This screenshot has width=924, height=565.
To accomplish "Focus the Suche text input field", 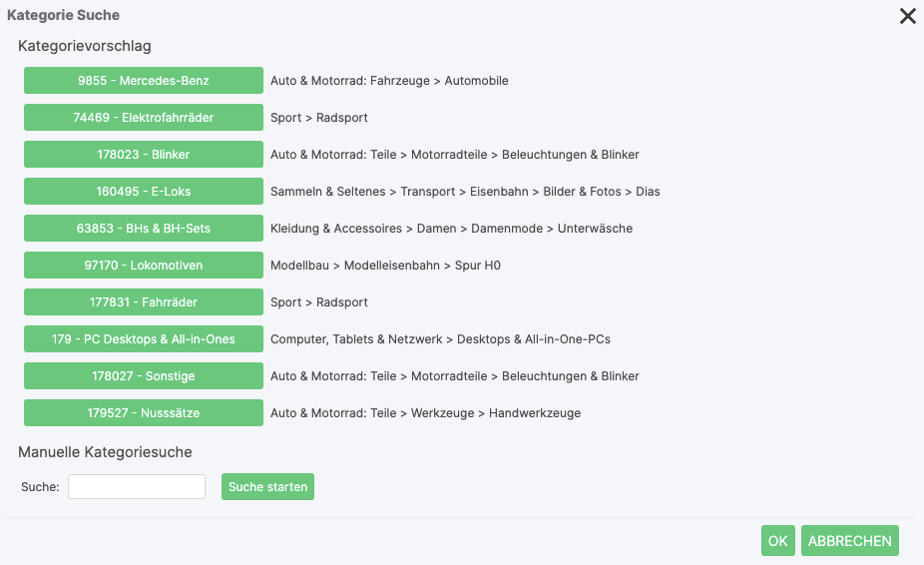I will click(137, 487).
